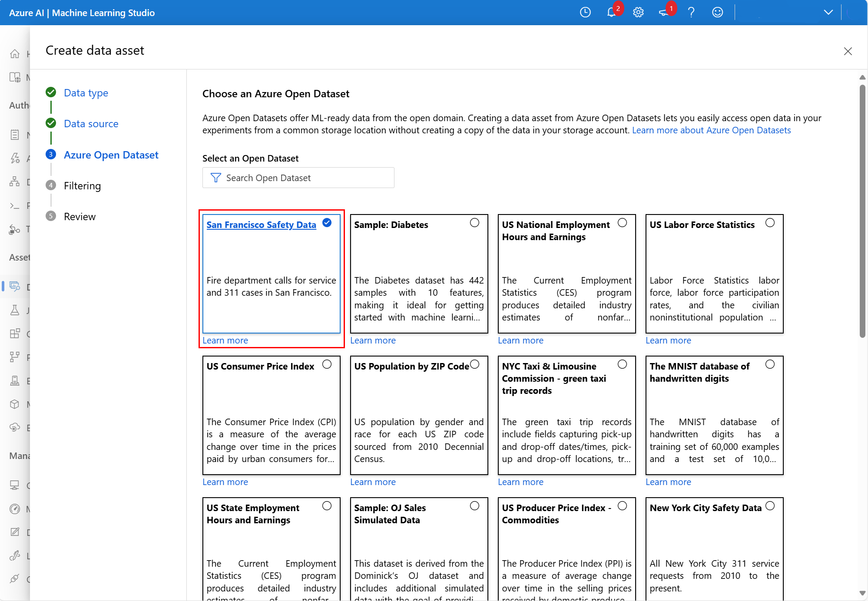Expand the account dropdown chevron in header

(828, 13)
